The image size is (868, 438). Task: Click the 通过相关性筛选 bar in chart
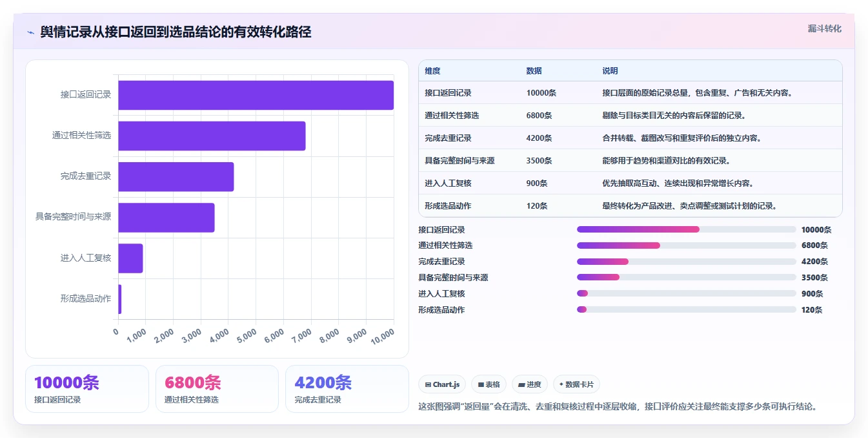click(x=212, y=136)
